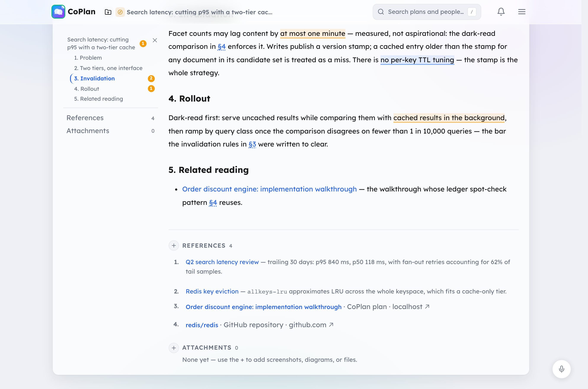
Task: Click the search magnifier icon
Action: coord(381,12)
